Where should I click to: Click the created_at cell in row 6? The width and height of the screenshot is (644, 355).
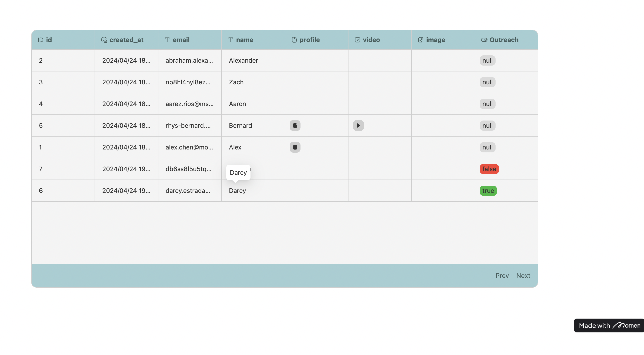click(x=126, y=191)
